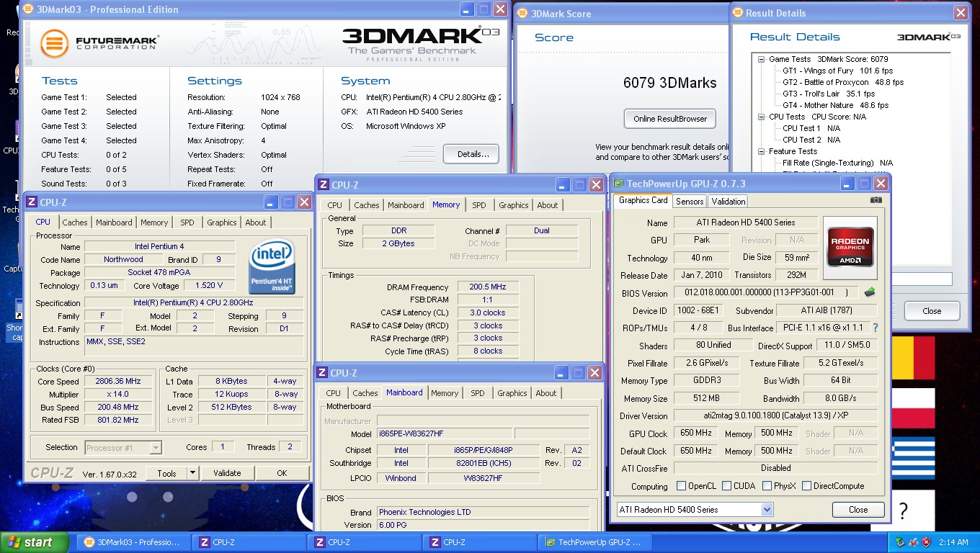Select GT3 - Troll's Lair result row
Screen dimensions: 980x553
[829, 94]
